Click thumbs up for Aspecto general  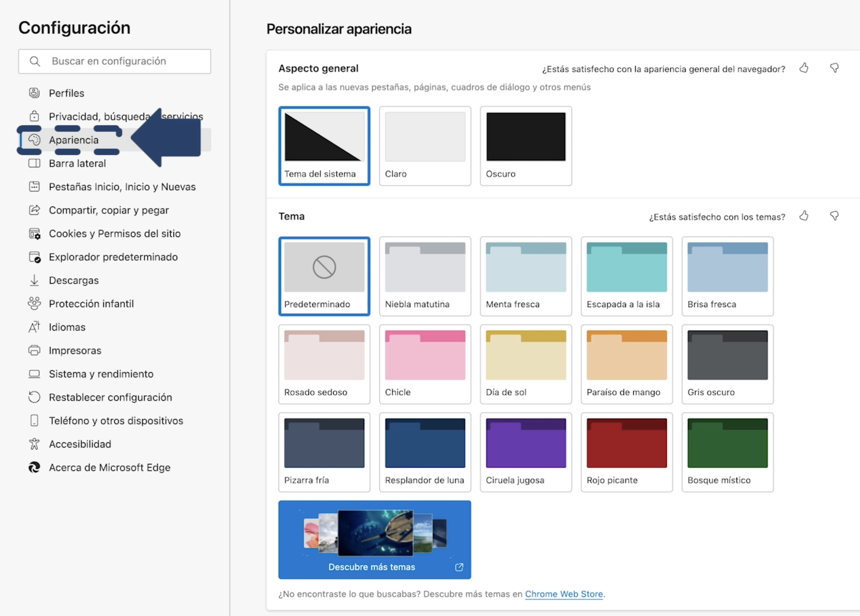pyautogui.click(x=803, y=68)
